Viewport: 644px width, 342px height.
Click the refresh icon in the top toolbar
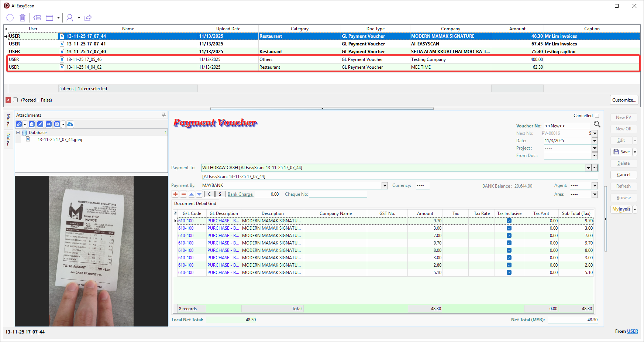coord(10,18)
